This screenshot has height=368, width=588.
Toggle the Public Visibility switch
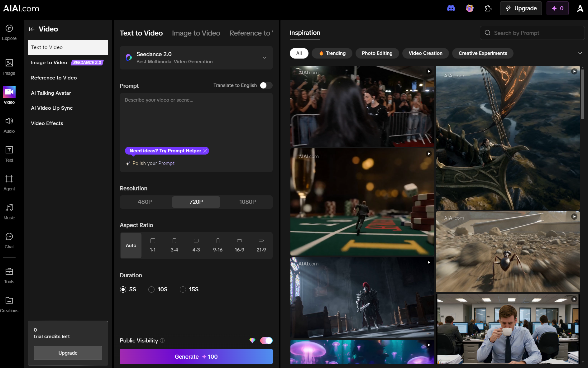coord(266,341)
